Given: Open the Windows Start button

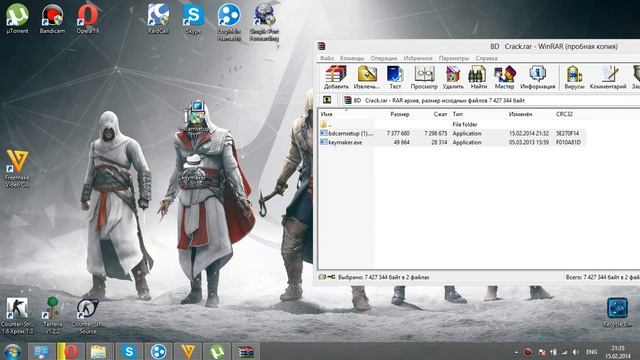Looking at the screenshot, I should 12,351.
